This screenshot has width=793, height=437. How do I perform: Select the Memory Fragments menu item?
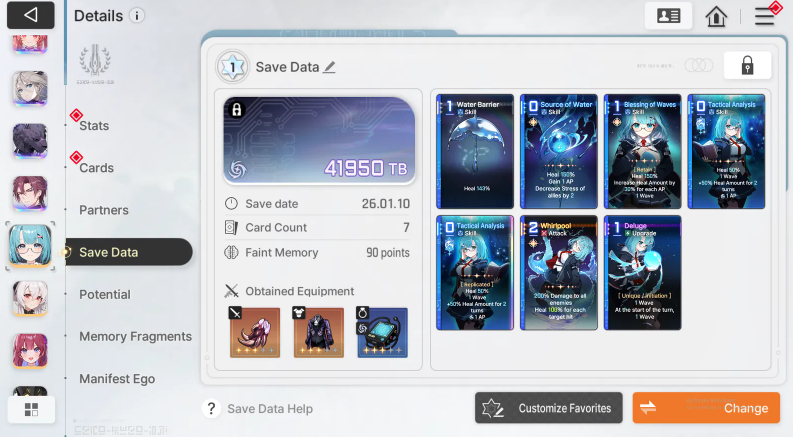[x=136, y=336]
